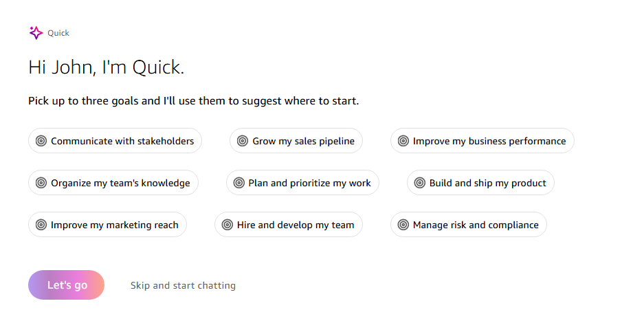The width and height of the screenshot is (644, 310).
Task: Click target icon beside Improve my marketing reach
Action: point(41,225)
